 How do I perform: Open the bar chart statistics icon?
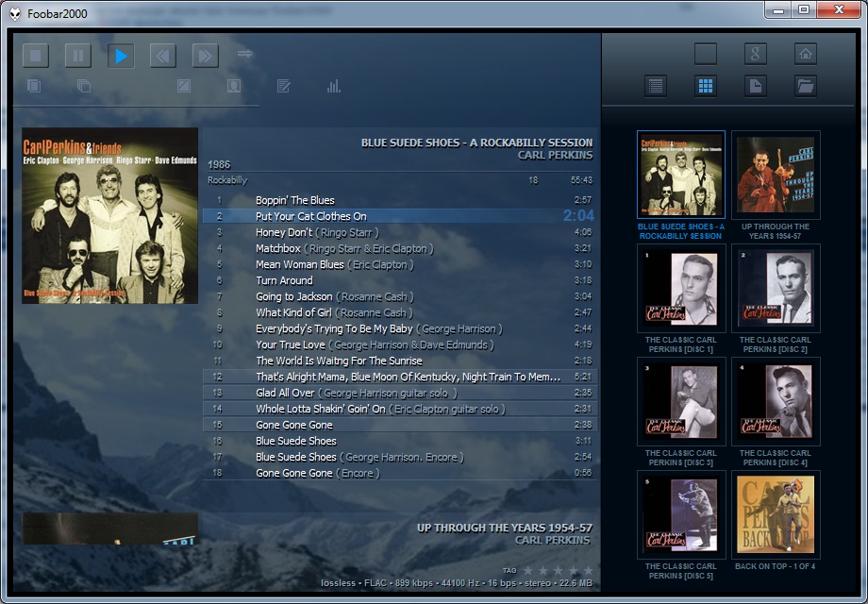[x=333, y=86]
